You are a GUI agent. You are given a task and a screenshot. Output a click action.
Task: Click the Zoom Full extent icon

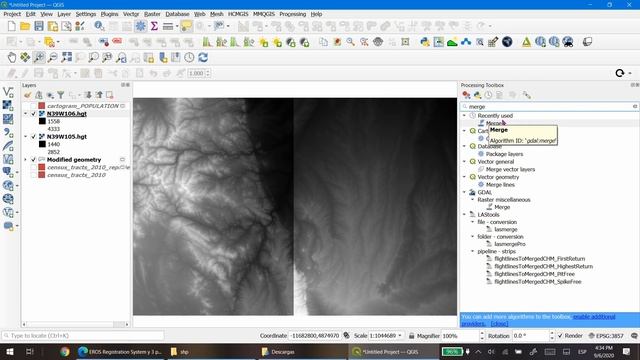coord(67,58)
